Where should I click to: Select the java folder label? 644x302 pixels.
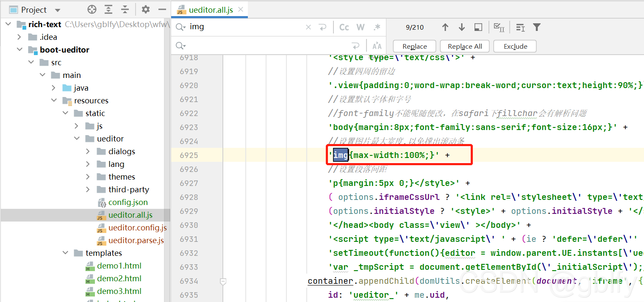coord(81,88)
